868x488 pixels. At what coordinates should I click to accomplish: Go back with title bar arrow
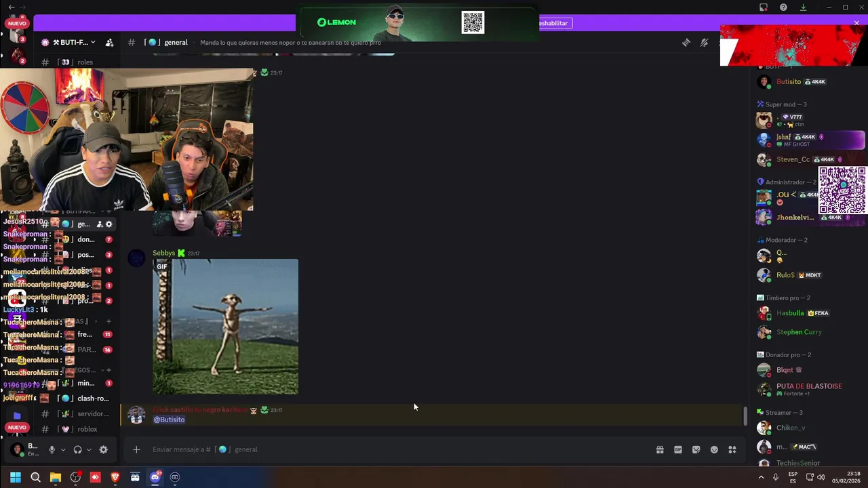[x=11, y=7]
